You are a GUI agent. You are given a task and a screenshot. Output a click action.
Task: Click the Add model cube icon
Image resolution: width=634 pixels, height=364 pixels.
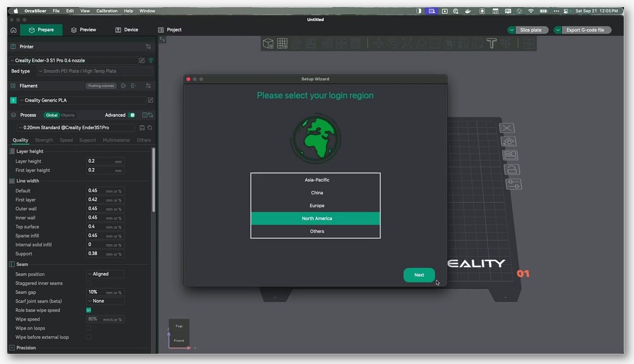tap(268, 44)
